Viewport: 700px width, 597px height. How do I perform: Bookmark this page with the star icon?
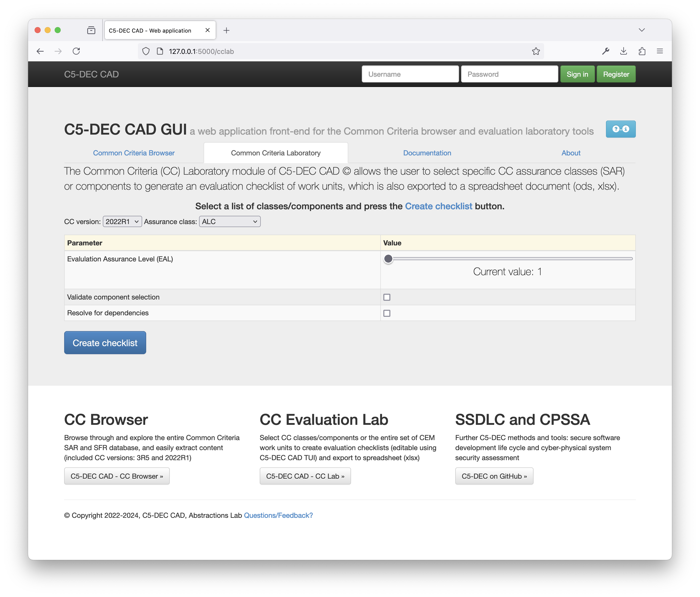coord(536,51)
